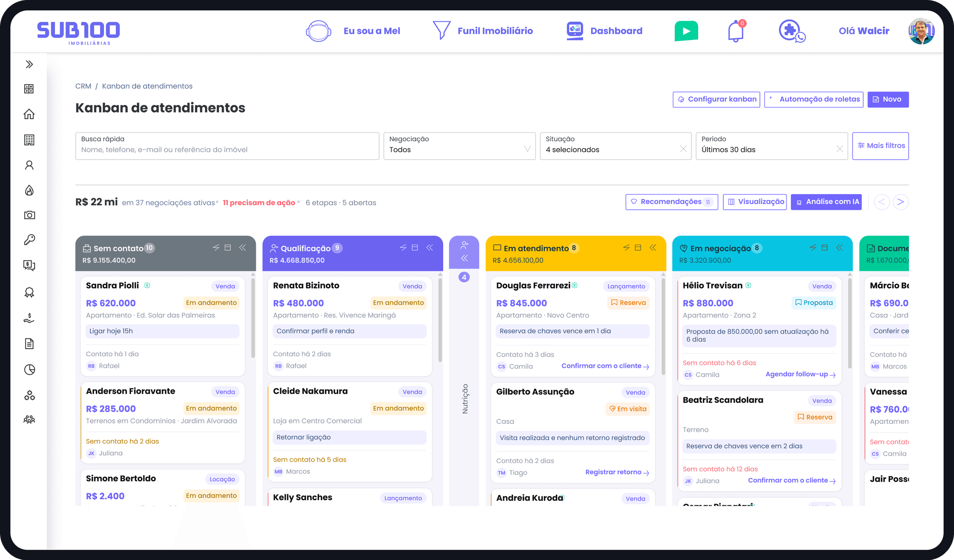The height and width of the screenshot is (560, 954).
Task: Open the person icon in sidebar
Action: 29,165
